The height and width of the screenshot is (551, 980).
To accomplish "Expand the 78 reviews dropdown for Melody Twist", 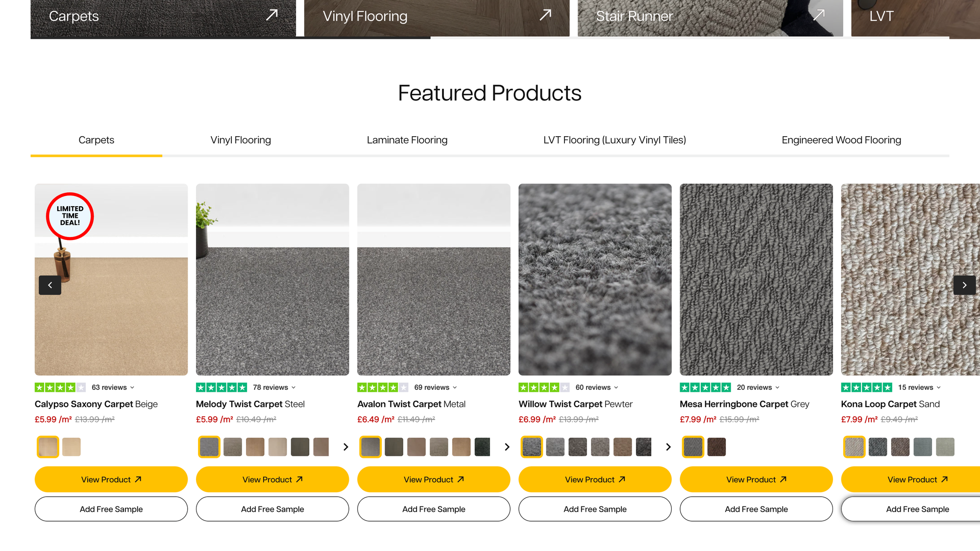I will click(274, 387).
